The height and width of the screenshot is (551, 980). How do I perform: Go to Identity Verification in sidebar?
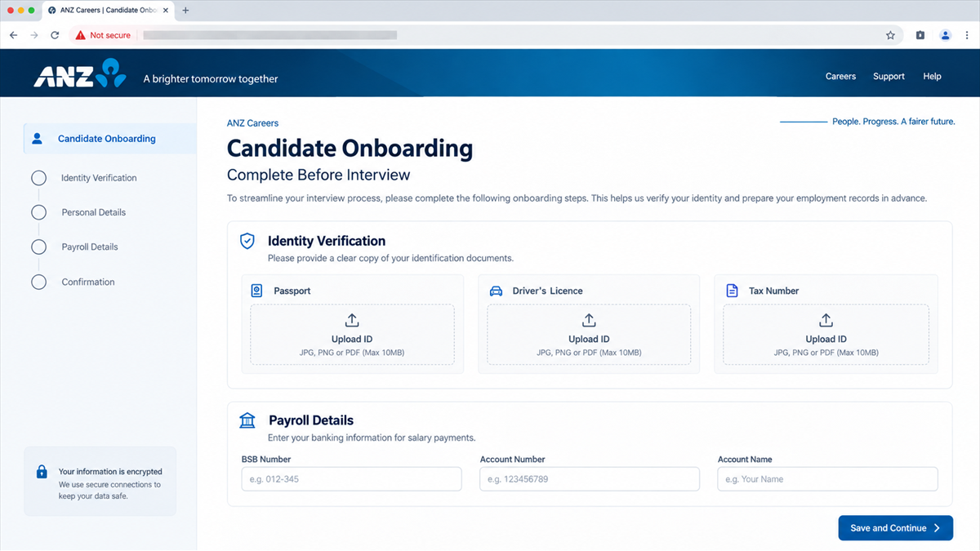(x=99, y=178)
